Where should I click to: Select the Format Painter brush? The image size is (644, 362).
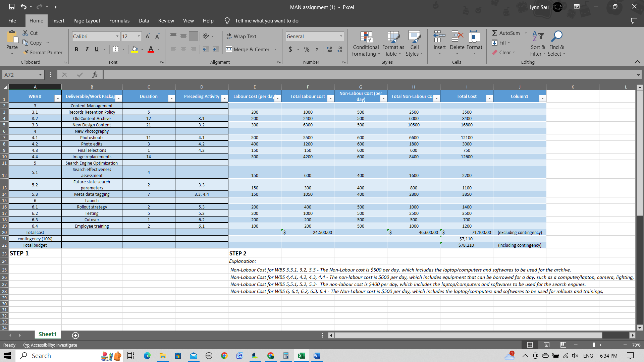(26, 52)
